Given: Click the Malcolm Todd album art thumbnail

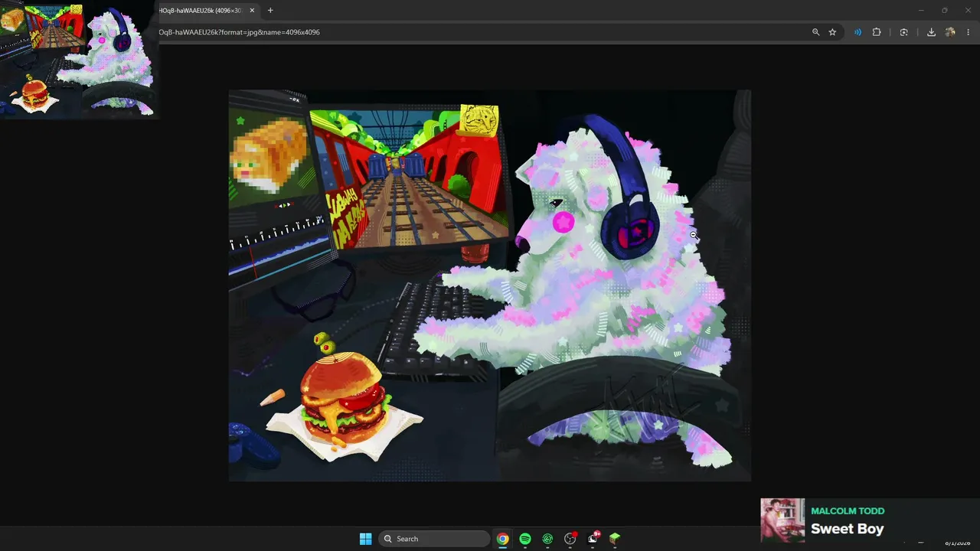Looking at the screenshot, I should point(782,520).
